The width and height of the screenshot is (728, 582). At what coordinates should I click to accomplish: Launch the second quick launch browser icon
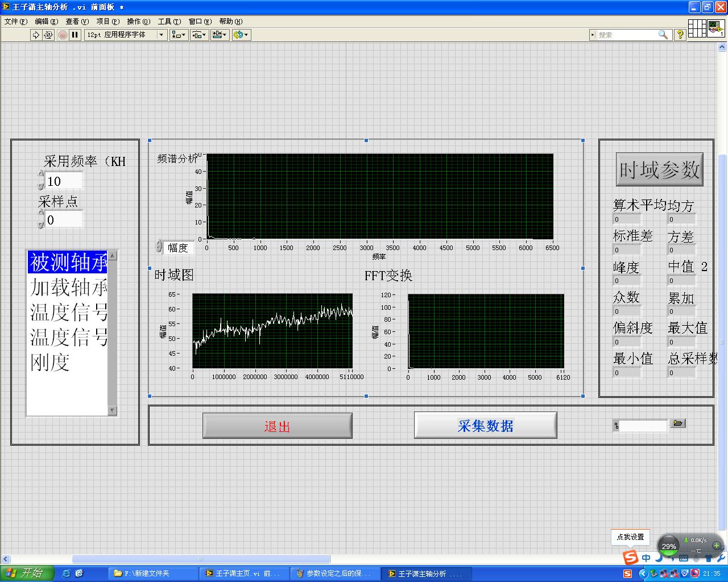(x=79, y=573)
